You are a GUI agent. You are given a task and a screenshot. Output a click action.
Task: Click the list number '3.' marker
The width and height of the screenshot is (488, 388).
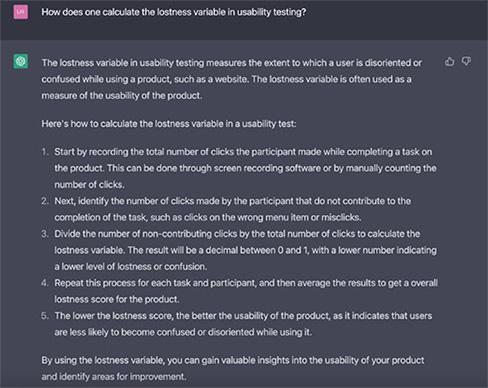pyautogui.click(x=45, y=234)
